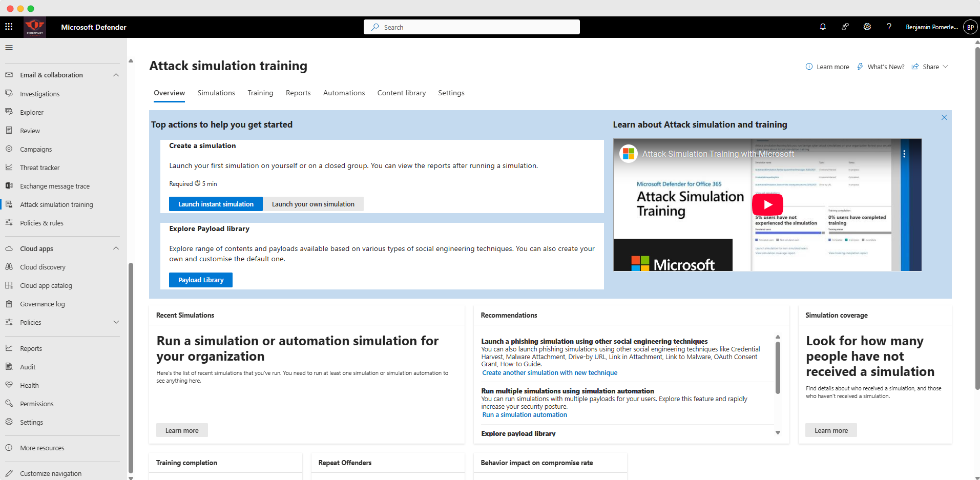Image resolution: width=980 pixels, height=480 pixels.
Task: Click Launch instant simulation button
Action: click(216, 204)
